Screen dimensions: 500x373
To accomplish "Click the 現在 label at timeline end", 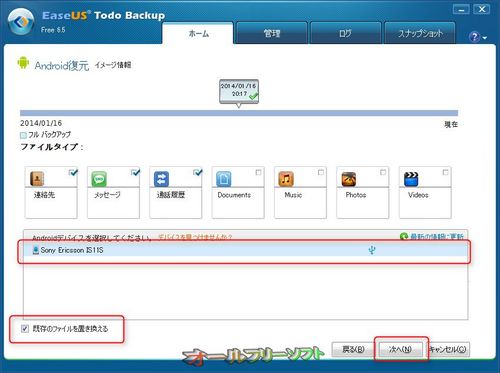I will click(451, 124).
